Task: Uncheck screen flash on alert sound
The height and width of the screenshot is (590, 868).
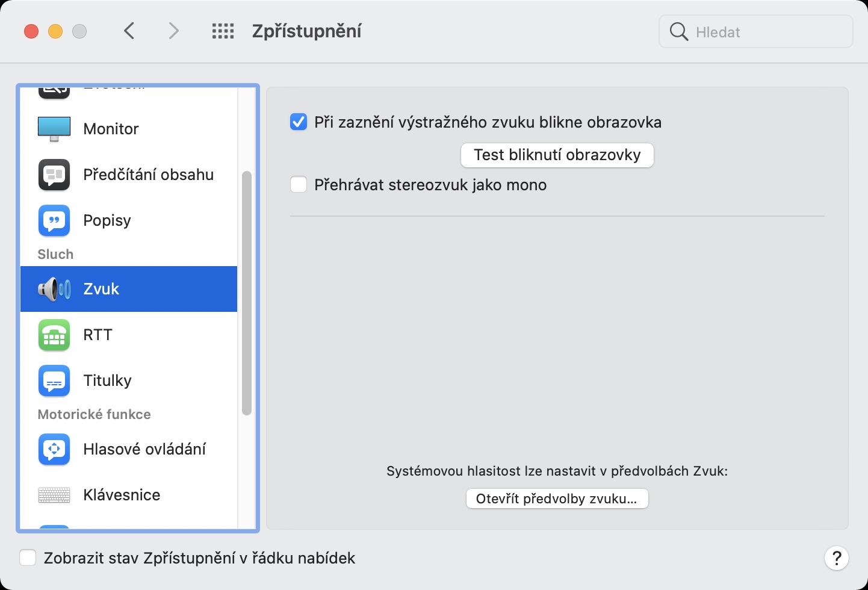Action: point(299,122)
